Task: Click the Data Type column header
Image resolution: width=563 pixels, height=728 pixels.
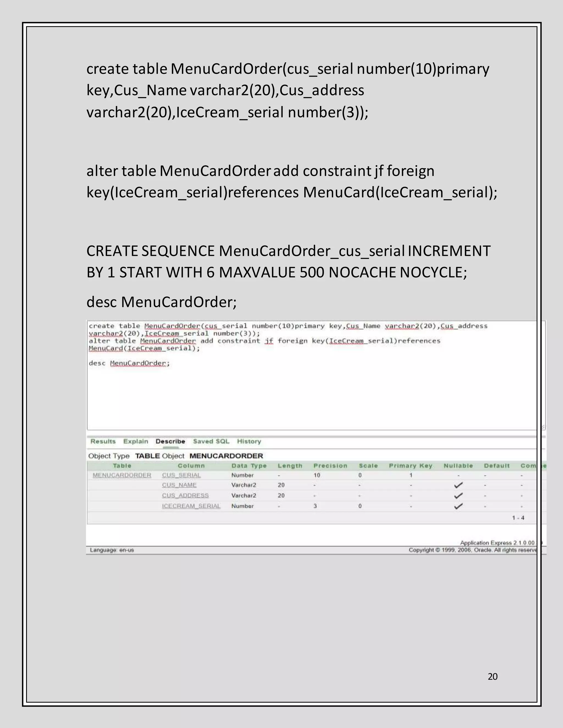Action: pos(249,466)
